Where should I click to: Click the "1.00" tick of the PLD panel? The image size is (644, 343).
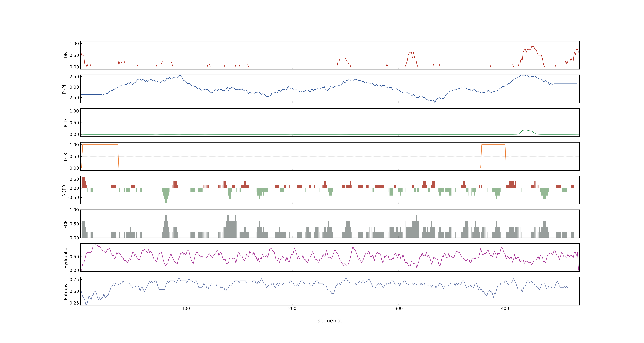pos(74,111)
